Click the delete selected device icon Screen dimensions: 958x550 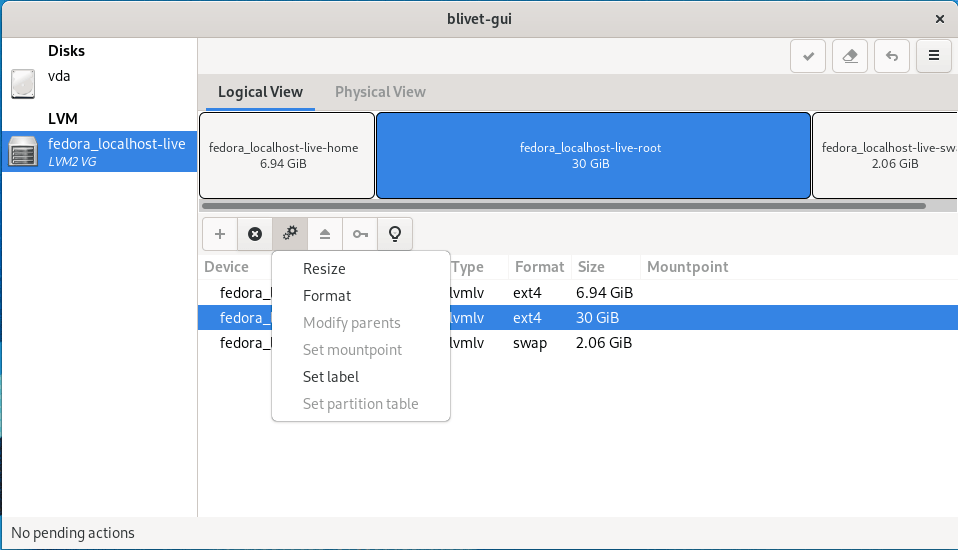(255, 234)
